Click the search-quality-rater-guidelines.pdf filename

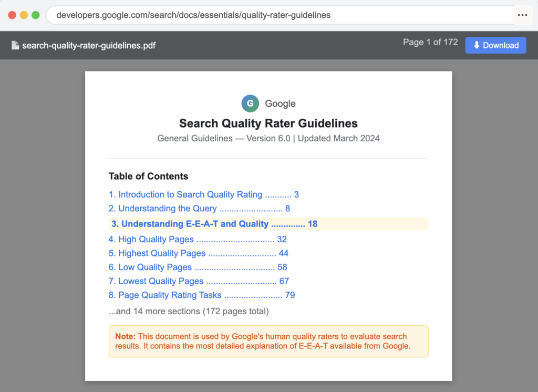pyautogui.click(x=89, y=45)
